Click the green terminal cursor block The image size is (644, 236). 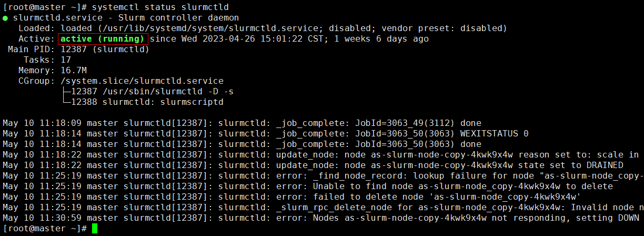click(95, 228)
